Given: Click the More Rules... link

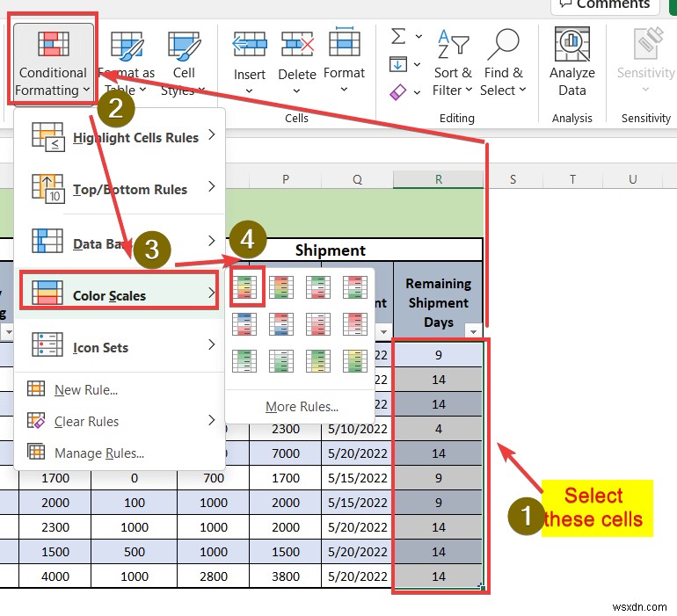Looking at the screenshot, I should pyautogui.click(x=302, y=406).
